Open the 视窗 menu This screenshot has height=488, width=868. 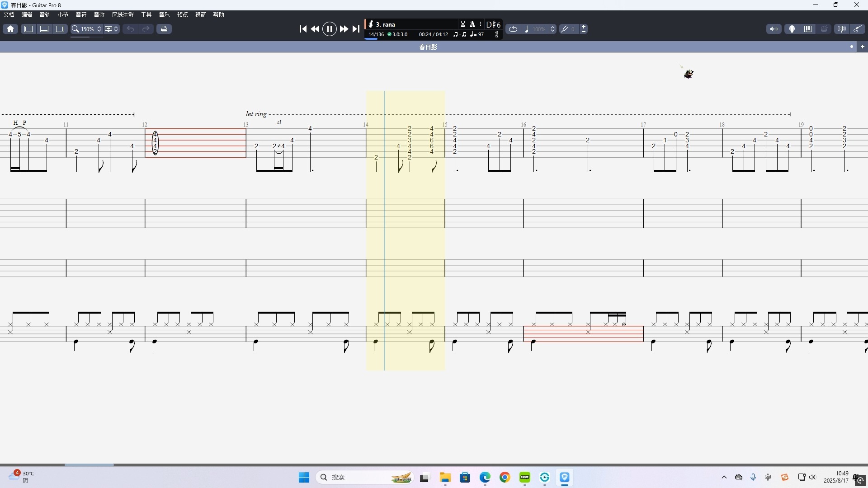[201, 15]
